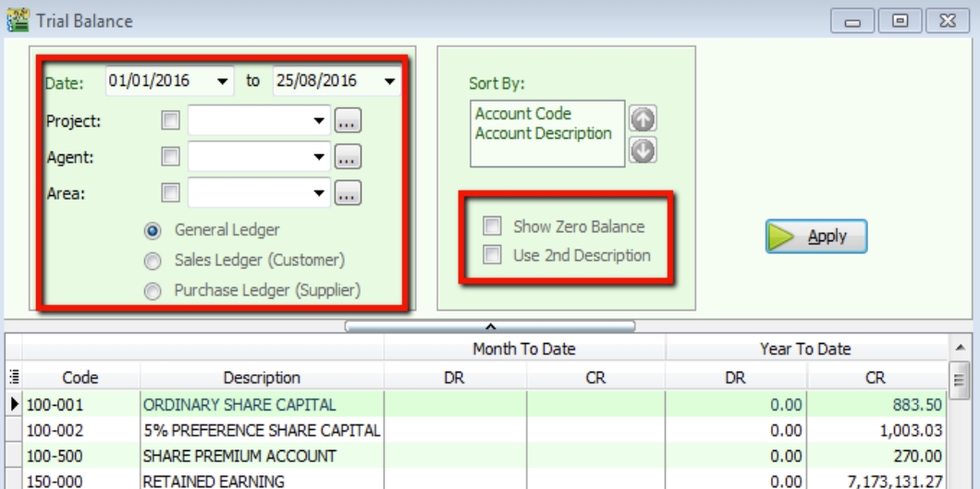Tick the Use 2nd Description checkbox

[x=494, y=255]
